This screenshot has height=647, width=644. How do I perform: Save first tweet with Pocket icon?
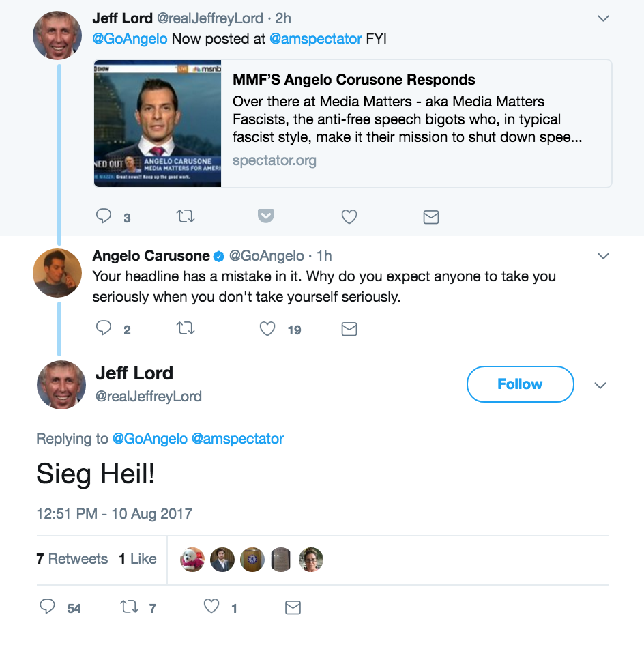pos(265,216)
